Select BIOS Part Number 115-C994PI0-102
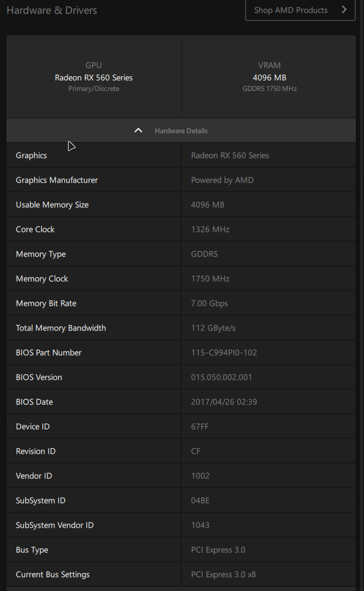 pos(224,353)
